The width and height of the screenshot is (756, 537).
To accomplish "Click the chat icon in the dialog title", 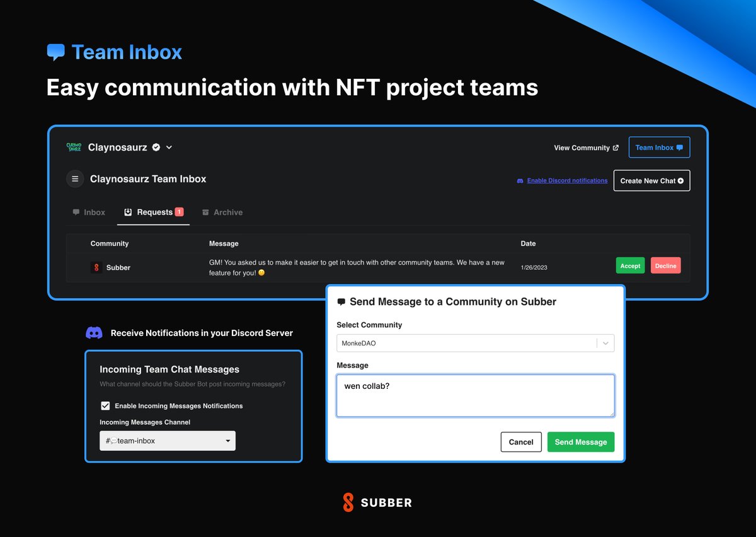I will 341,302.
